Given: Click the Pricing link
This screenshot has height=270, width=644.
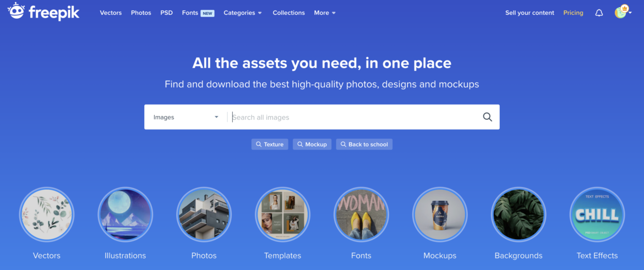Looking at the screenshot, I should (x=573, y=13).
